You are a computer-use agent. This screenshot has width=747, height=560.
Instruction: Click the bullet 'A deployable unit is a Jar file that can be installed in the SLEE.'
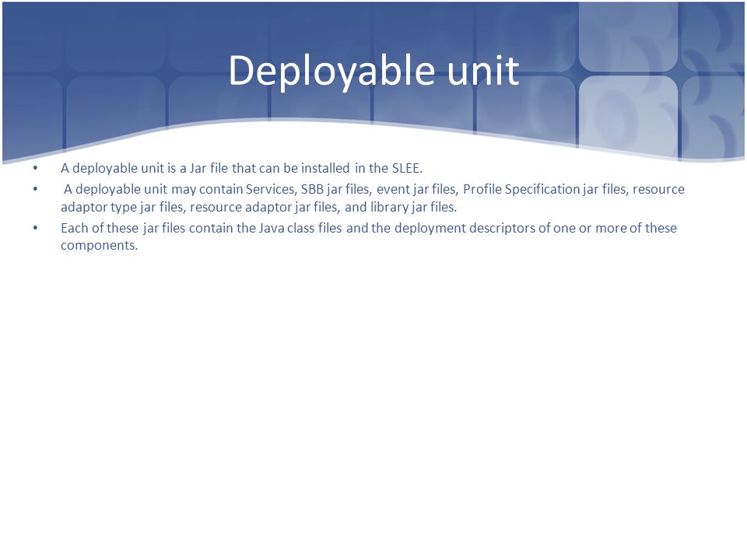pos(241,168)
